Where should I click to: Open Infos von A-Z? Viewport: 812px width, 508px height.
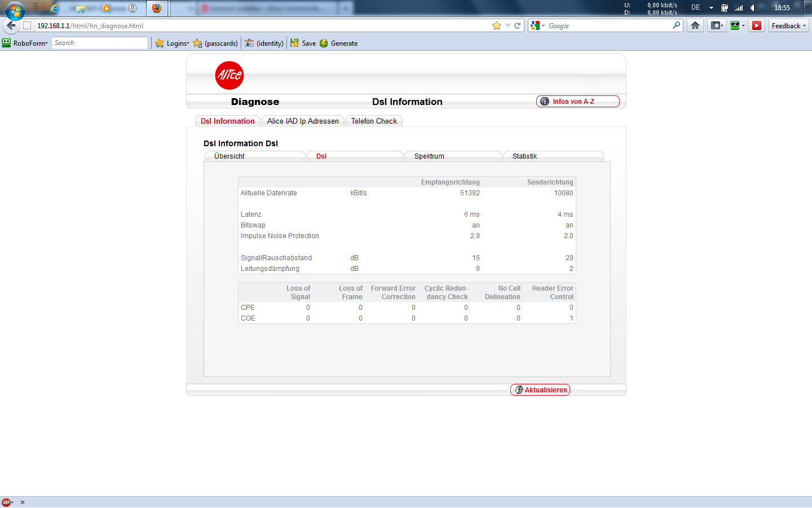point(577,102)
